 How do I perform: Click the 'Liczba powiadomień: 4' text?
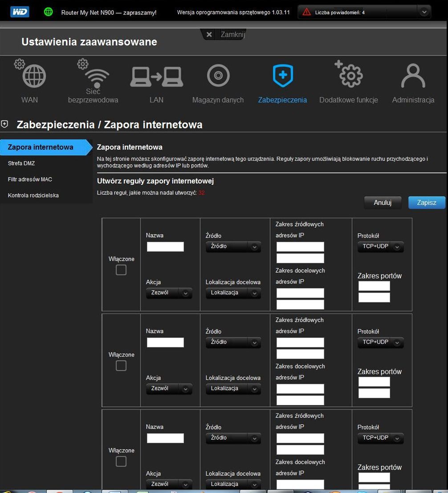tap(340, 12)
